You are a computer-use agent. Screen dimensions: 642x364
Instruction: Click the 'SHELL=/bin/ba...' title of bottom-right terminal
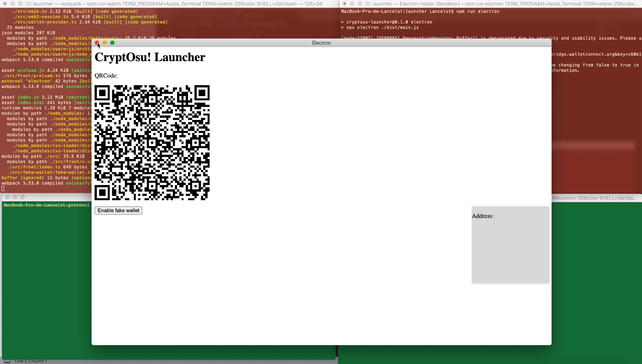(x=594, y=198)
